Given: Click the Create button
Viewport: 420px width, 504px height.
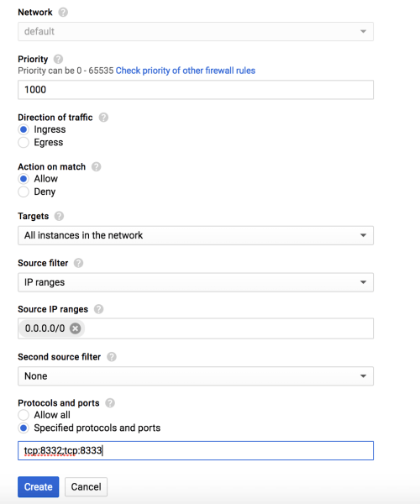Looking at the screenshot, I should (x=39, y=487).
